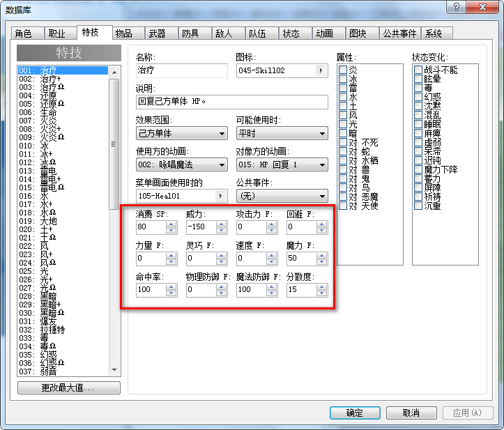Select skill 004: 还原
Screen dimensions: 504x430
pyautogui.click(x=63, y=95)
